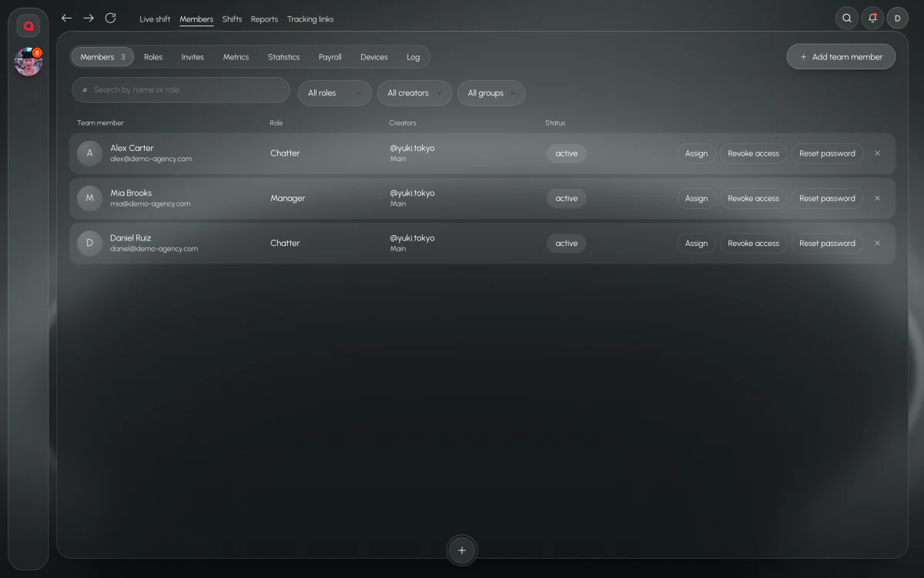Click Chatter role in Alex Carter's row
Viewport: 924px width, 578px height.
285,153
